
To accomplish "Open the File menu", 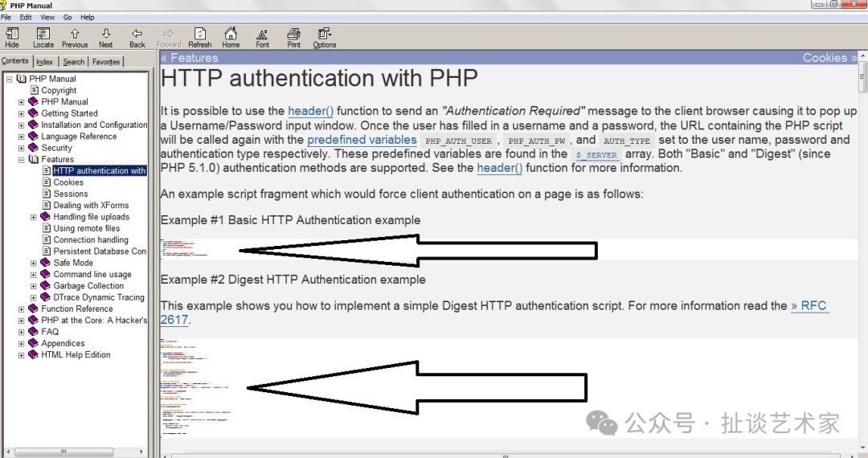I will [6, 17].
